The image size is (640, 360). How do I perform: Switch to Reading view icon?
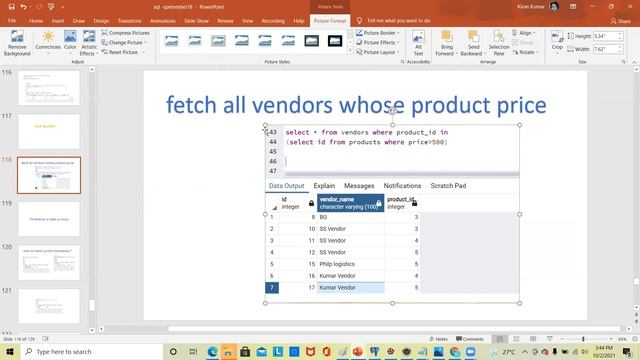(x=533, y=339)
